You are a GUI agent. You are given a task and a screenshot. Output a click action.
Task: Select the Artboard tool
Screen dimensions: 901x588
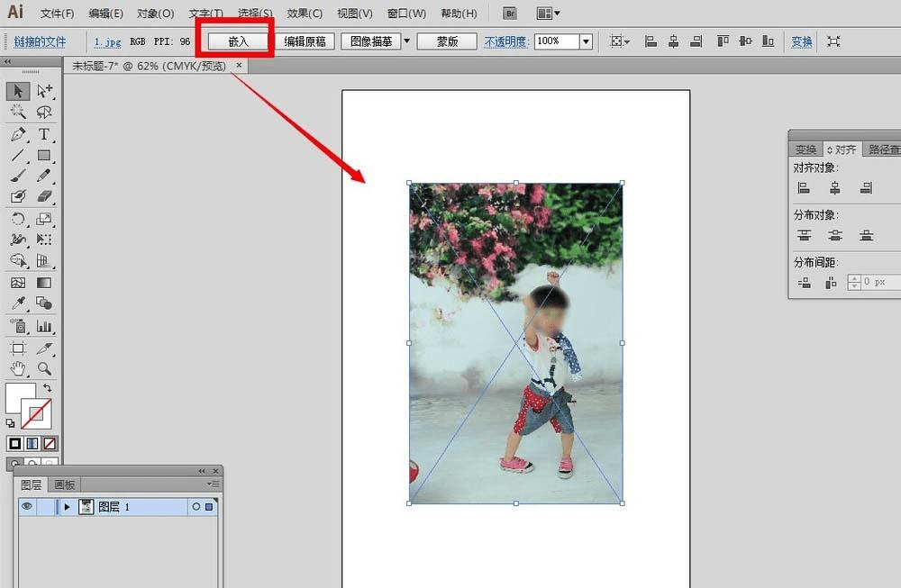(18, 348)
